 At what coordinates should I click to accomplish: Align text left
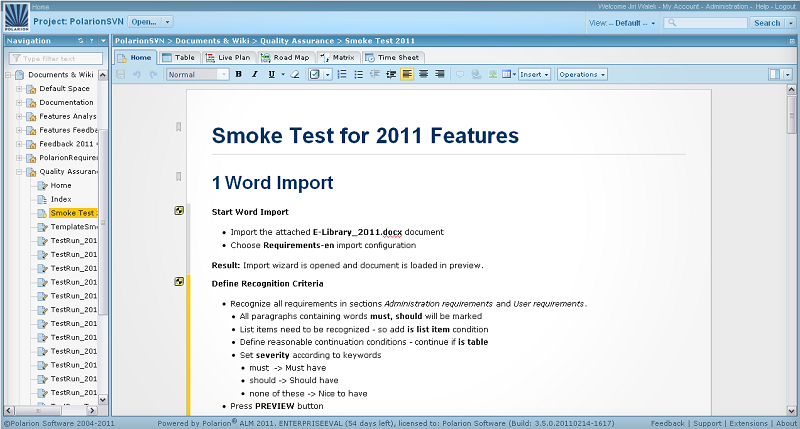click(407, 74)
